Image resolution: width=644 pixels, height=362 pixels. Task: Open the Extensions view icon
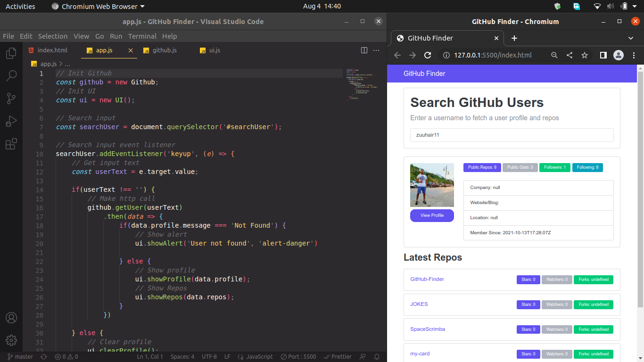tap(11, 144)
